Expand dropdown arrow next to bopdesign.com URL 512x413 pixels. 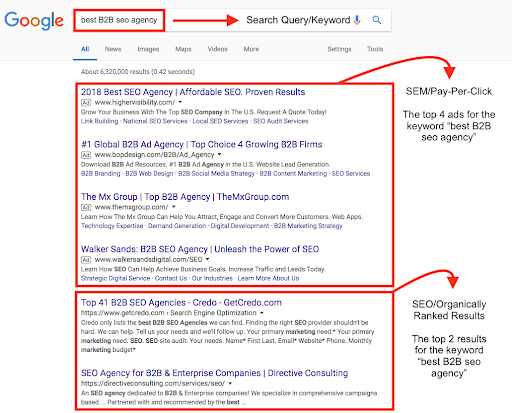(219, 154)
